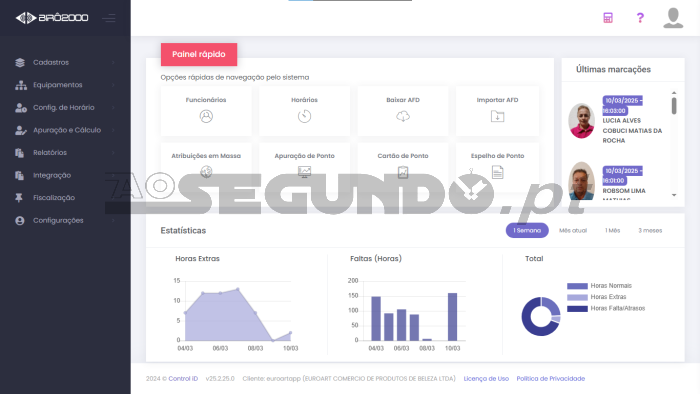The image size is (700, 394).
Task: Switch statistics to Mês atual
Action: pos(573,230)
